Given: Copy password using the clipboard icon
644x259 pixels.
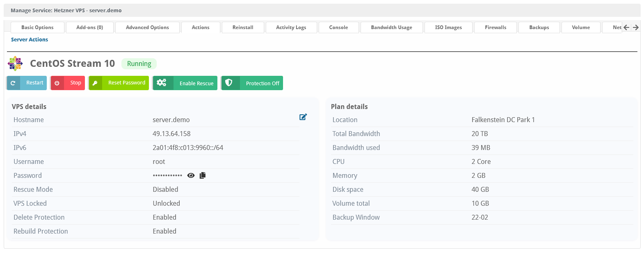Looking at the screenshot, I should (x=203, y=175).
